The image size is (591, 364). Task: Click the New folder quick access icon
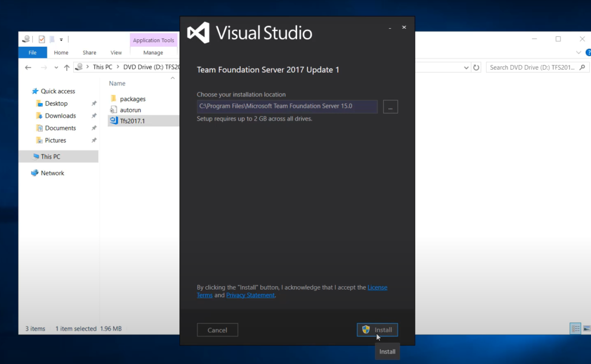point(52,39)
